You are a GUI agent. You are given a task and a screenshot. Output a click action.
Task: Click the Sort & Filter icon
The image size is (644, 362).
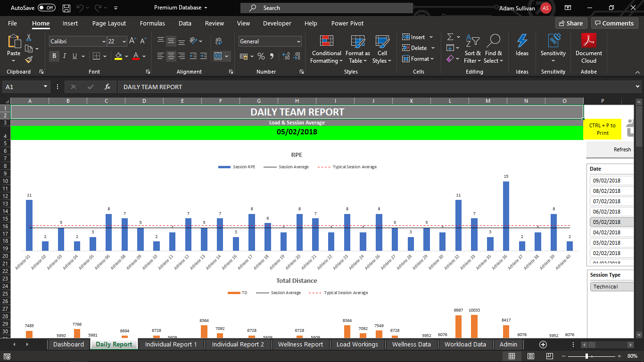tap(472, 41)
